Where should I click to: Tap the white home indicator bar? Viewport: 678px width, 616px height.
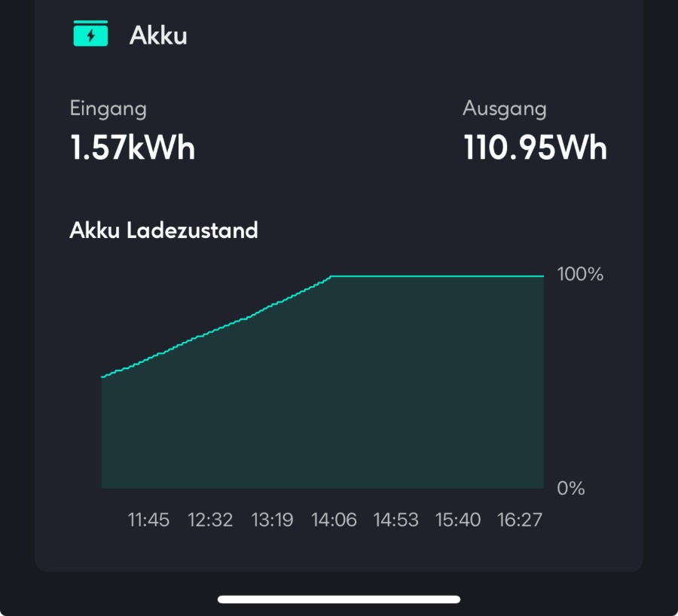tap(339, 599)
